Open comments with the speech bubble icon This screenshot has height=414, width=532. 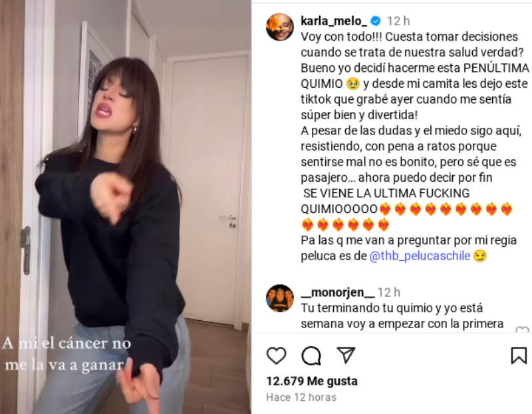coord(311,355)
